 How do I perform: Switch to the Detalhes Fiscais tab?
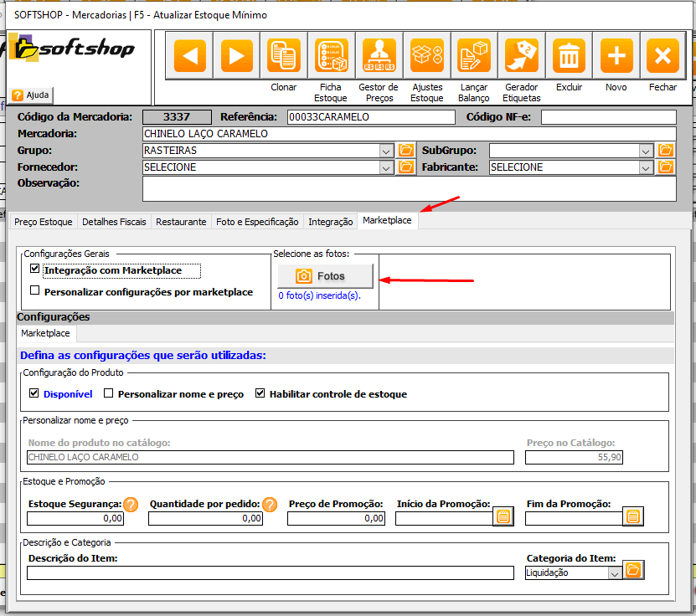click(116, 222)
